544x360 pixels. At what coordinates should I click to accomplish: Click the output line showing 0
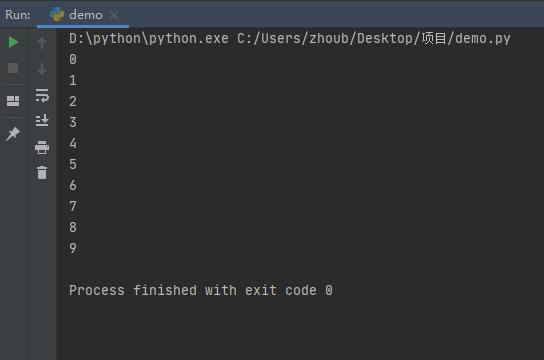[x=73, y=59]
